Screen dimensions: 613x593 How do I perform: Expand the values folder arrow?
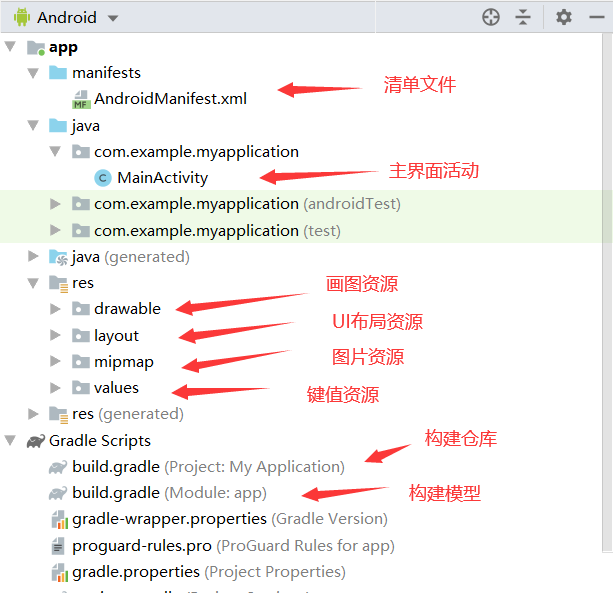coord(56,388)
